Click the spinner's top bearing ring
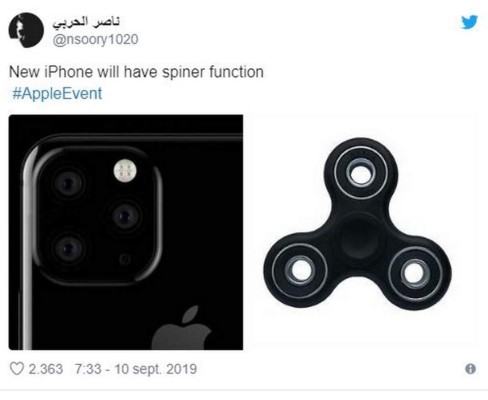Screen dimensions: 488x400 361,174
